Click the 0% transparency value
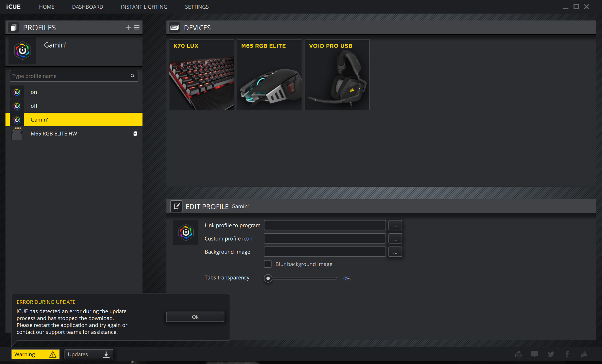This screenshot has height=364, width=602. [347, 279]
